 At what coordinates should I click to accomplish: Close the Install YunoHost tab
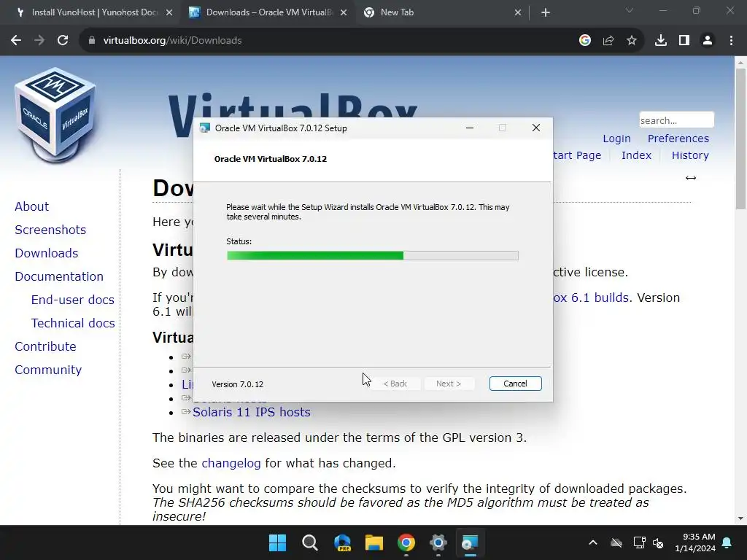coord(169,13)
